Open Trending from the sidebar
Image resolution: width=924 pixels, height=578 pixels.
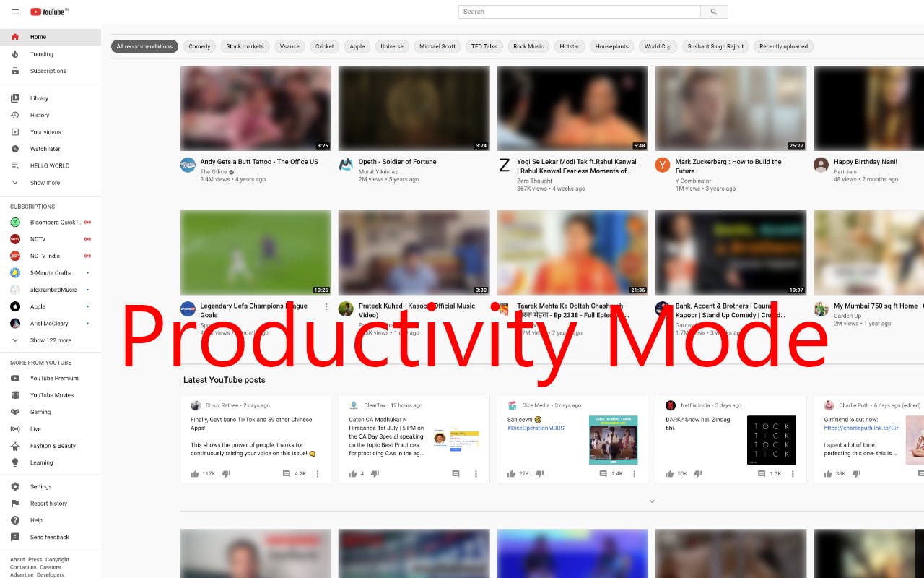pos(41,54)
